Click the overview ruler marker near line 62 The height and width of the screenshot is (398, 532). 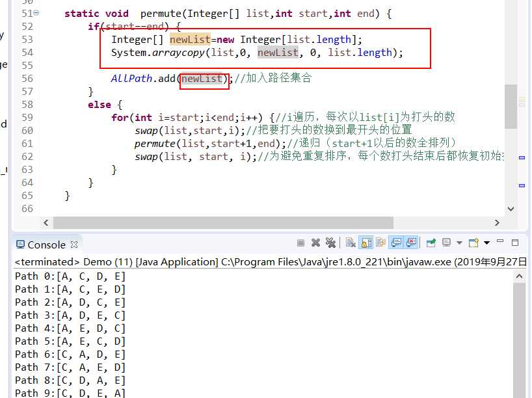522,157
